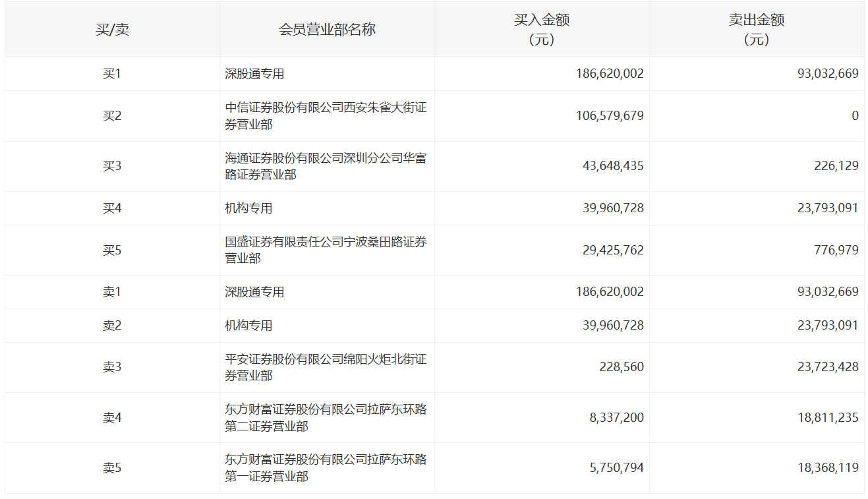Open 中信证券 西安朱雀大街 branch name

click(326, 115)
